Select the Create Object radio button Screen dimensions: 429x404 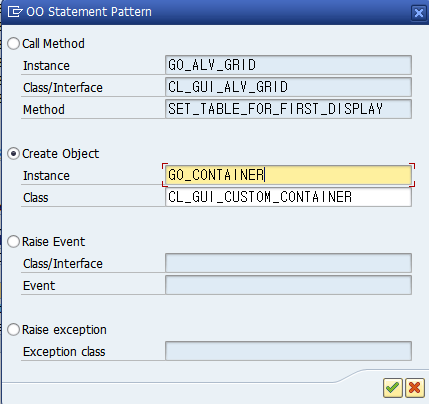13,154
